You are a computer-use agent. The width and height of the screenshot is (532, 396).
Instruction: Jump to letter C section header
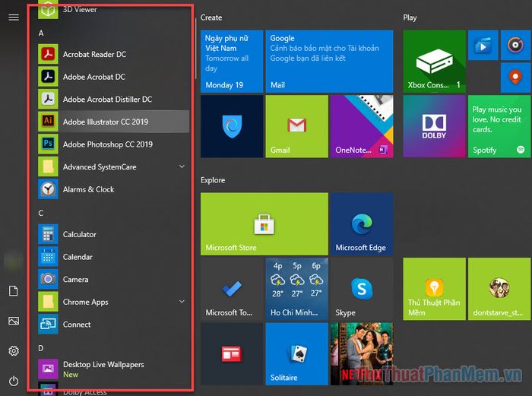41,213
